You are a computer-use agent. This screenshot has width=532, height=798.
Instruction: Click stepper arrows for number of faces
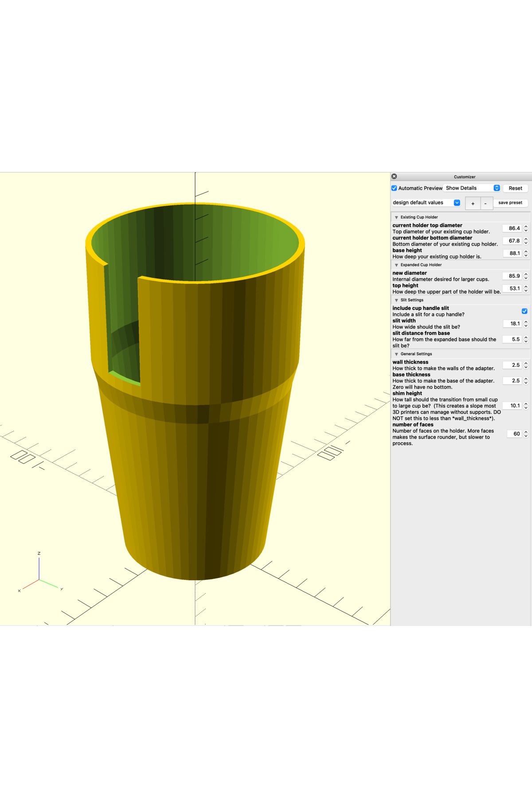point(526,434)
